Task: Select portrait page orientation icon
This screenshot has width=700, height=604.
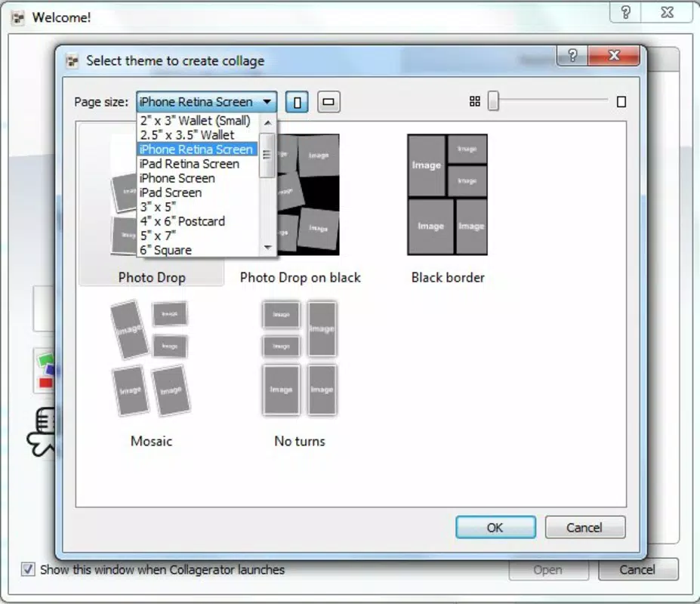Action: (297, 102)
